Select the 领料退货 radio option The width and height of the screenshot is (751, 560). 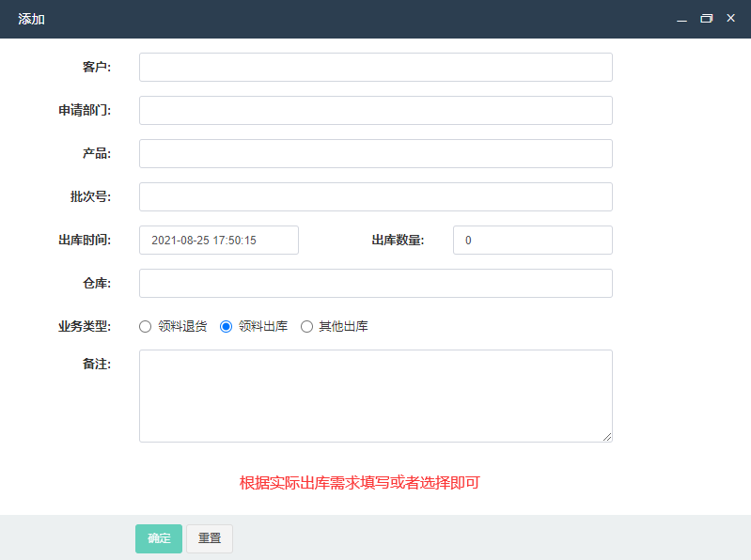point(145,326)
